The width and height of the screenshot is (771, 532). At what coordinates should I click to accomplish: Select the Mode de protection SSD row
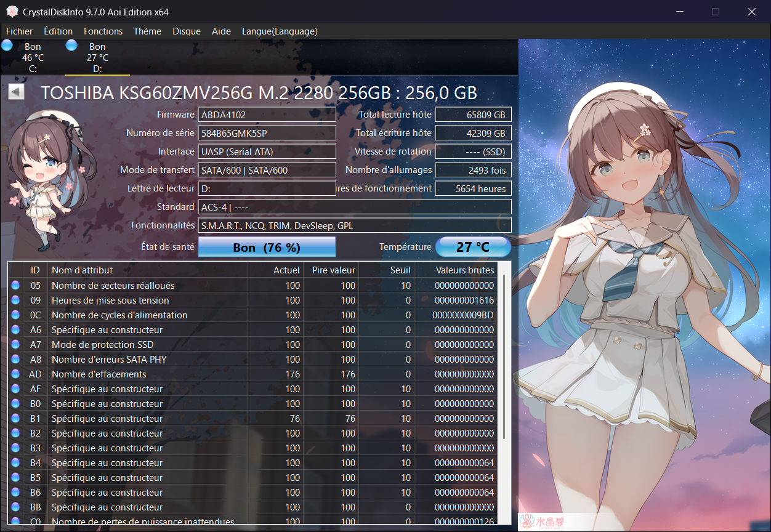[253, 345]
